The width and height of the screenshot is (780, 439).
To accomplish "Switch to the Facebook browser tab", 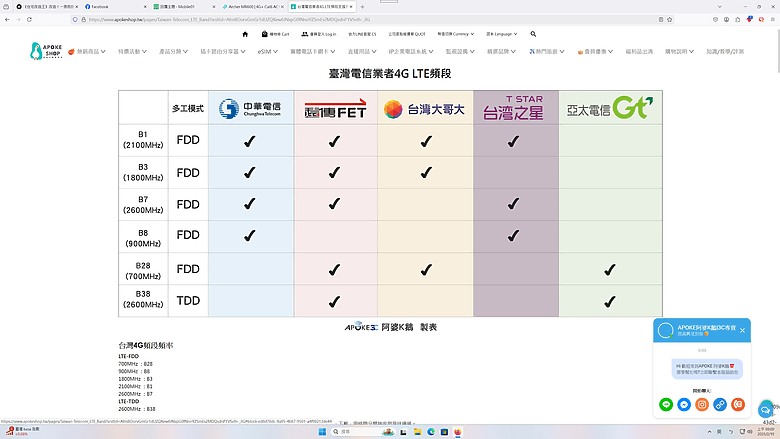I will click(x=114, y=7).
